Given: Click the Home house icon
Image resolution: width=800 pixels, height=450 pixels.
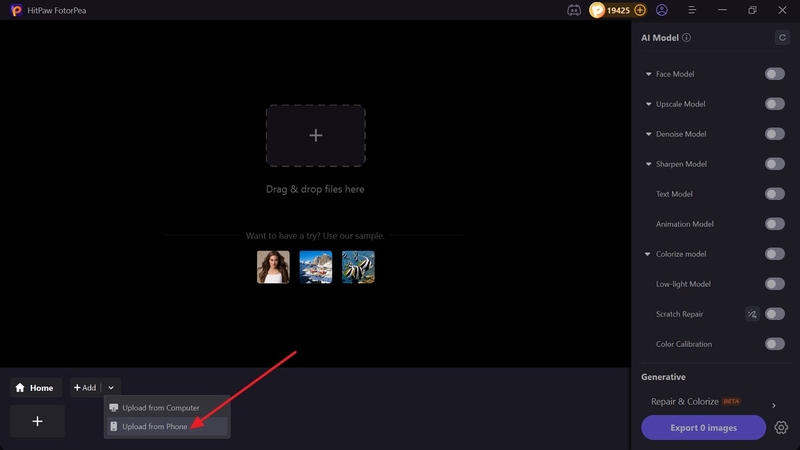Looking at the screenshot, I should point(20,388).
